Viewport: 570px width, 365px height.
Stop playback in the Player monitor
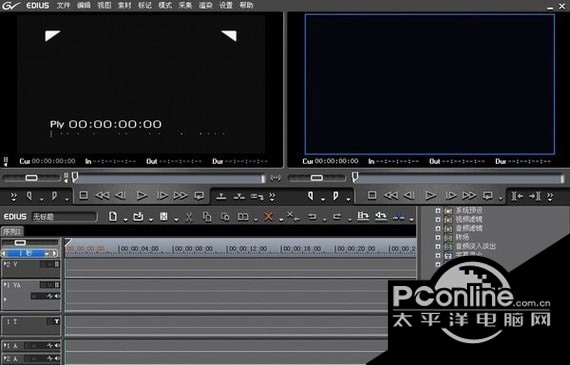pyautogui.click(x=84, y=196)
